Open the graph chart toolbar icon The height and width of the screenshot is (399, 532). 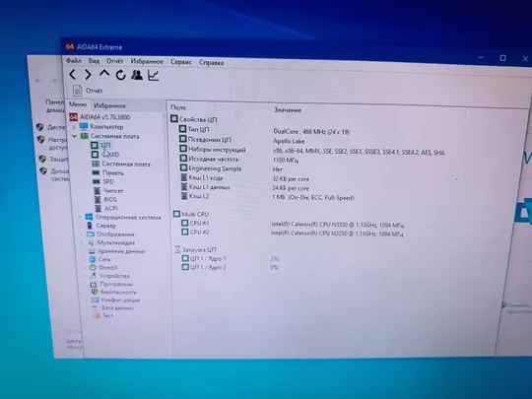(154, 75)
